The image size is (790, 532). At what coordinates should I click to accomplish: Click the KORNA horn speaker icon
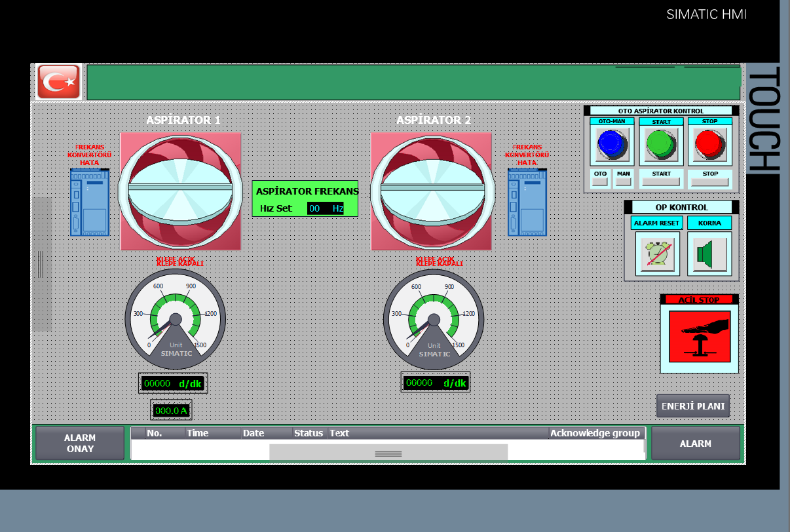[709, 254]
